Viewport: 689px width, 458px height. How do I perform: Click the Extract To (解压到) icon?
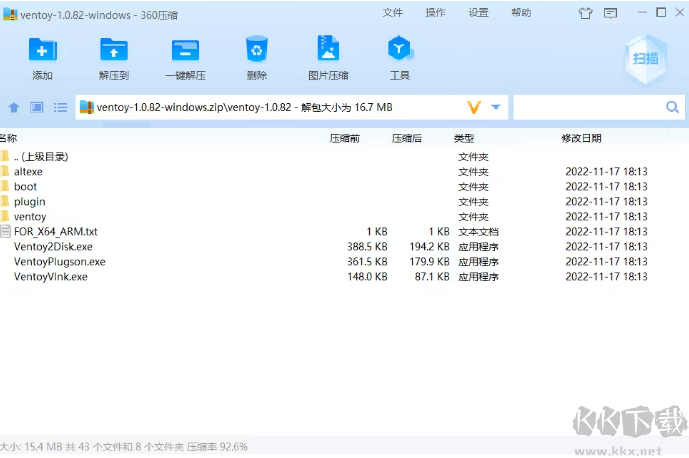114,49
